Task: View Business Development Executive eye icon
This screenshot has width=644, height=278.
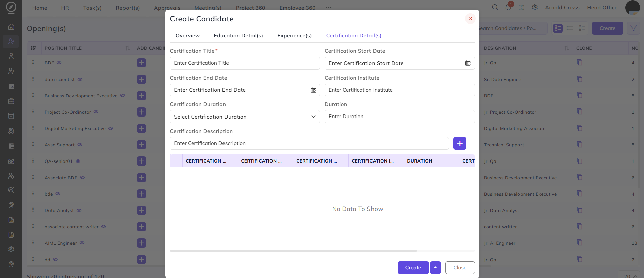Action: pos(122,96)
